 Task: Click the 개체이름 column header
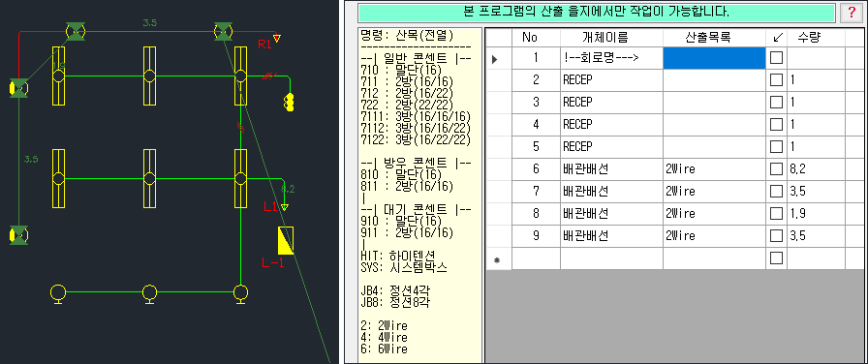tap(611, 38)
